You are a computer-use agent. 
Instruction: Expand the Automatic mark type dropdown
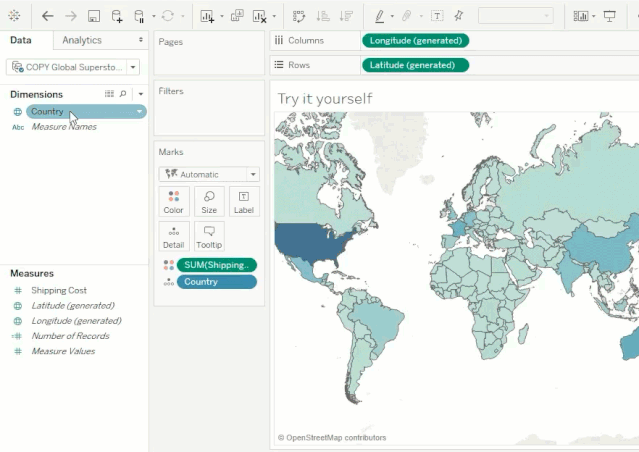(252, 174)
